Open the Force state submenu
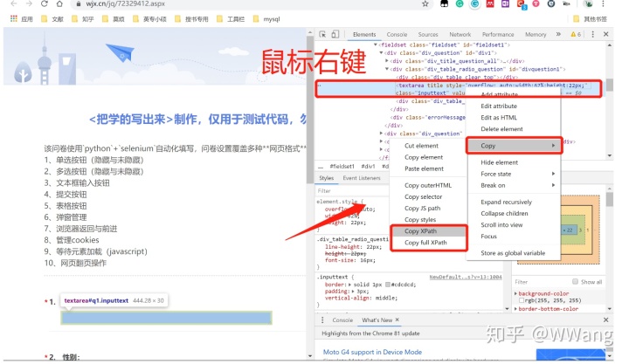The height and width of the screenshot is (364, 629). [514, 174]
